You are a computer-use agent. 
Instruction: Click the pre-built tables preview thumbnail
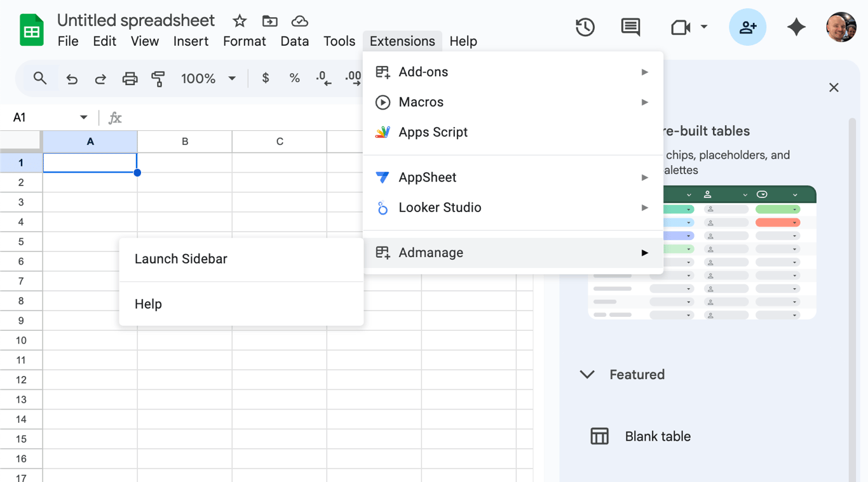pyautogui.click(x=702, y=253)
